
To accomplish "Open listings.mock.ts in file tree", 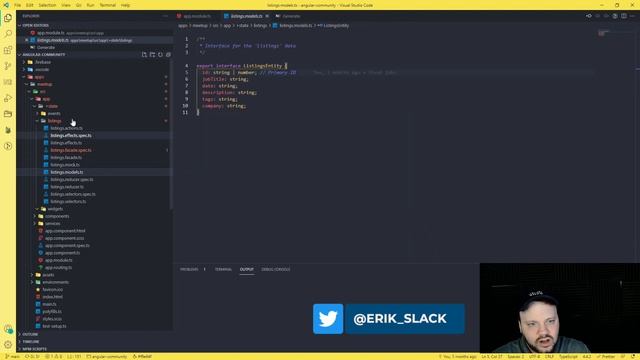I will click(65, 165).
